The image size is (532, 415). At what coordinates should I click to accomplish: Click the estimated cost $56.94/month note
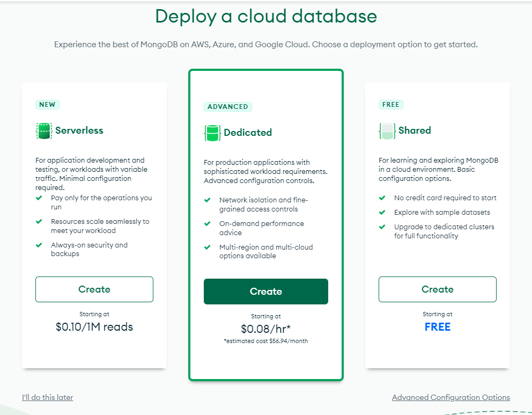266,341
